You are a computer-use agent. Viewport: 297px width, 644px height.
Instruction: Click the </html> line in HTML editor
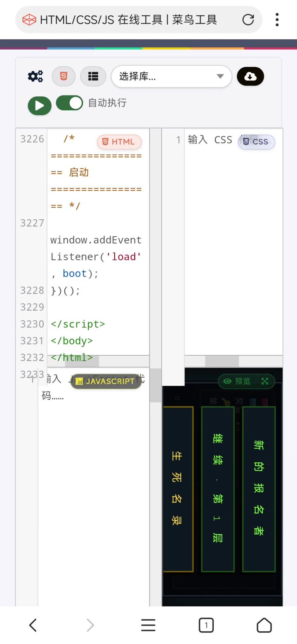tap(72, 357)
